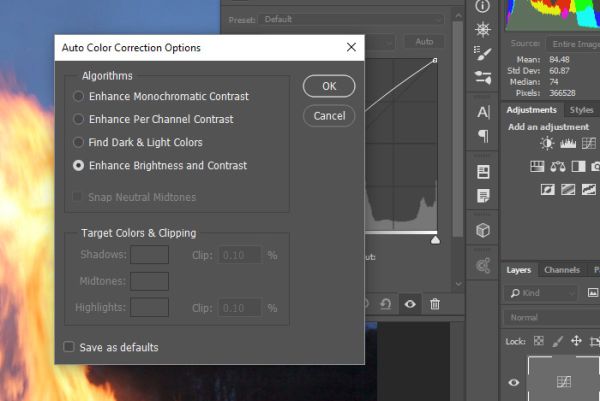Image resolution: width=600 pixels, height=401 pixels.
Task: Add a Color Balance adjustment
Action: click(x=557, y=166)
